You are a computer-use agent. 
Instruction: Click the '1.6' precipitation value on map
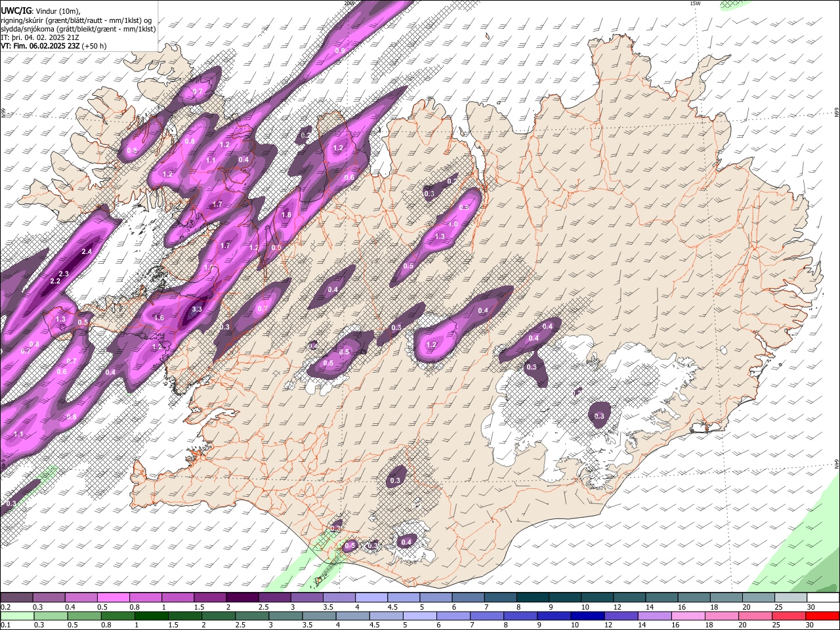[x=159, y=318]
